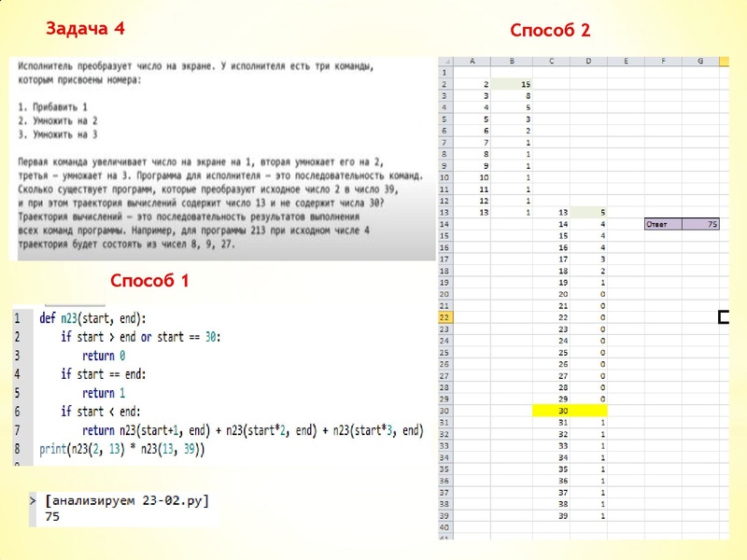This screenshot has width=747, height=560.
Task: Click line number 7 in code editor
Action: (16, 430)
